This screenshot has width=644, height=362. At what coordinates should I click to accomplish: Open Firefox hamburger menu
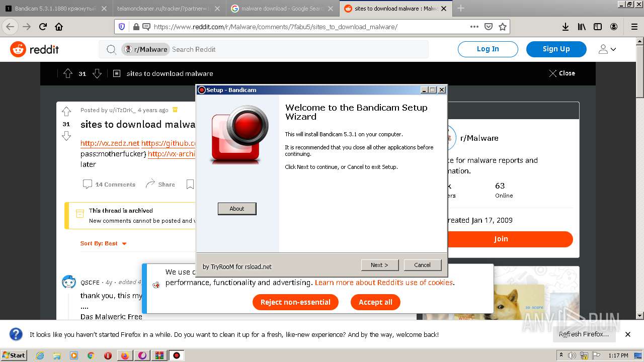634,27
